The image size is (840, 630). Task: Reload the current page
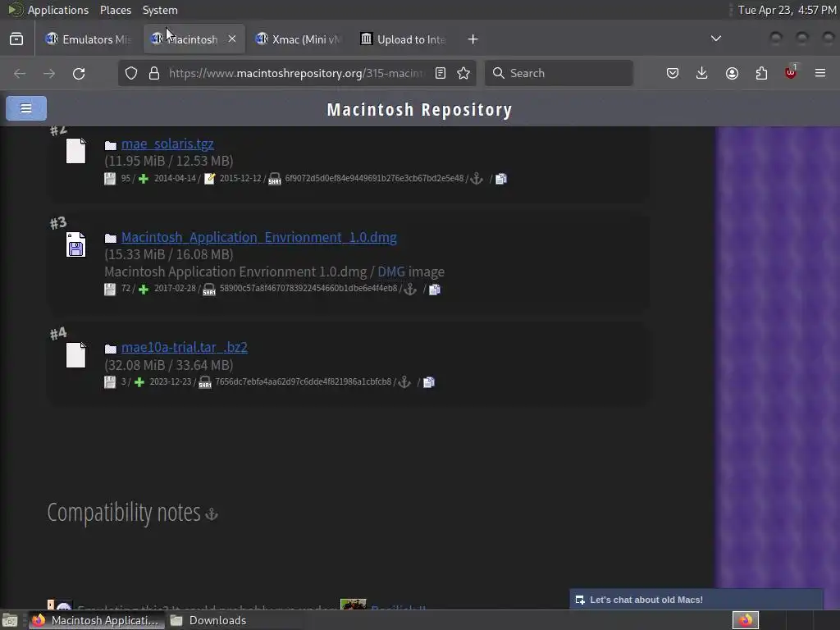click(79, 73)
